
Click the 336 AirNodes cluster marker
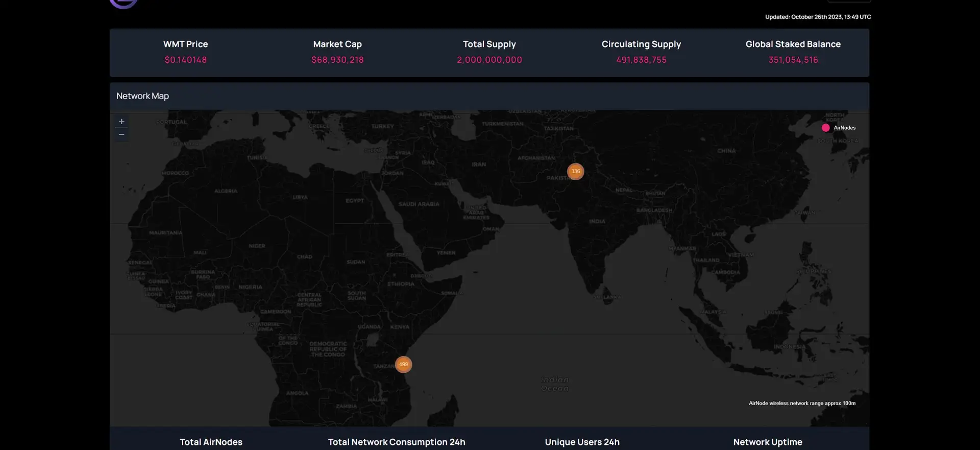pyautogui.click(x=575, y=172)
